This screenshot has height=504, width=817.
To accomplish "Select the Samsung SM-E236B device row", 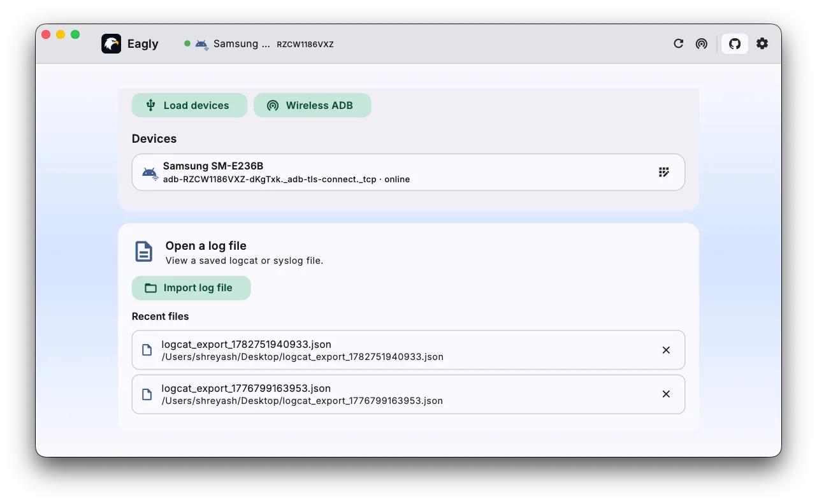I will 408,172.
